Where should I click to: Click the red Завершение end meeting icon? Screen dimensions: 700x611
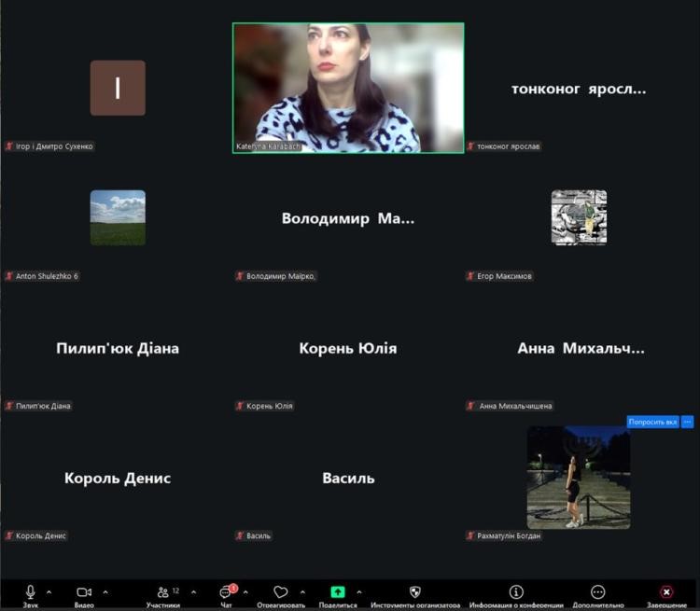pyautogui.click(x=666, y=592)
